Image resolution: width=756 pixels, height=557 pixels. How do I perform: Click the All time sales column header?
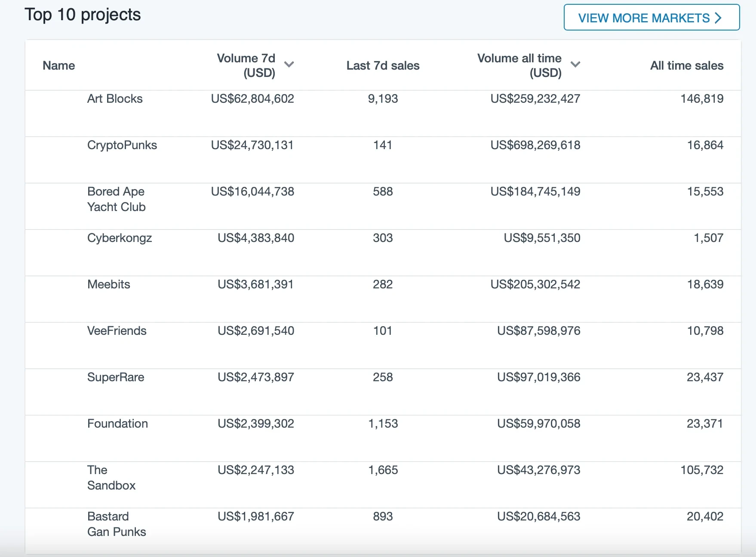(687, 66)
